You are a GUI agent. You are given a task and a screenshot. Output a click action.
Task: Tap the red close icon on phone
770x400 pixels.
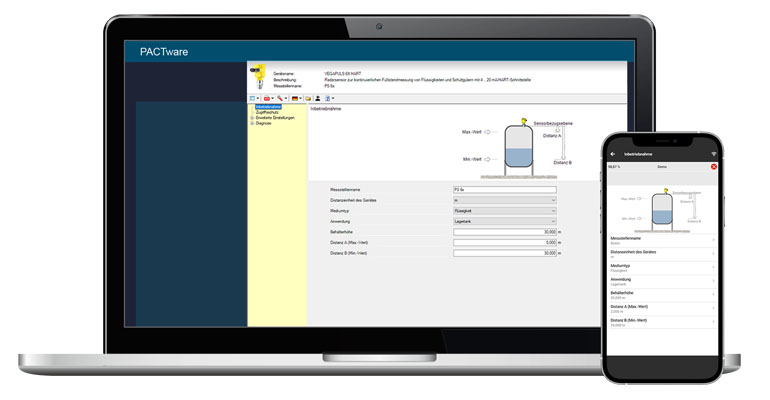pos(714,166)
